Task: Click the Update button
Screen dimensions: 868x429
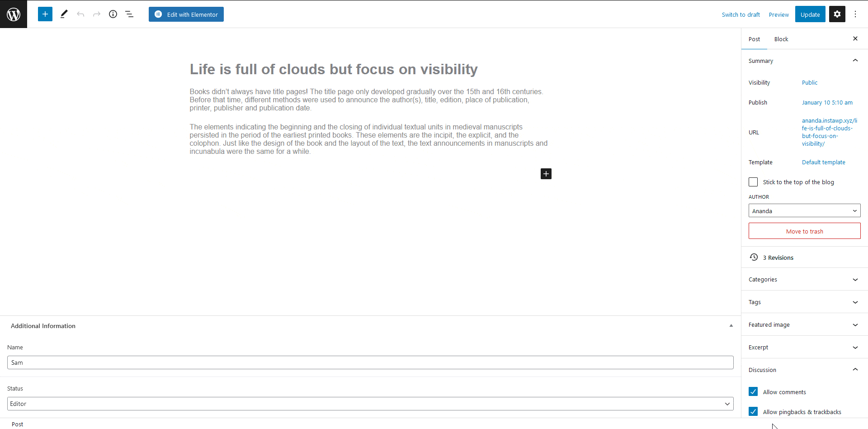Action: point(810,14)
